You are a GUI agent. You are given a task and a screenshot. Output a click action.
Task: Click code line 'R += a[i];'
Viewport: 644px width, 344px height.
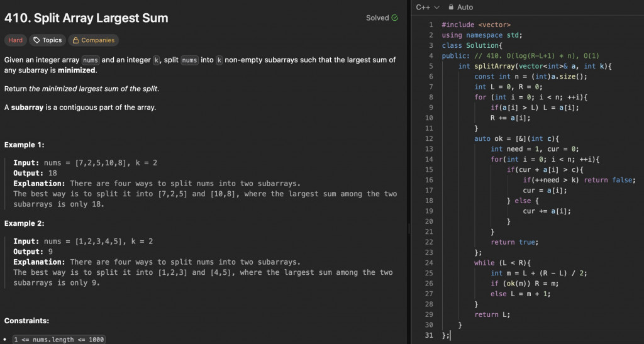click(510, 118)
